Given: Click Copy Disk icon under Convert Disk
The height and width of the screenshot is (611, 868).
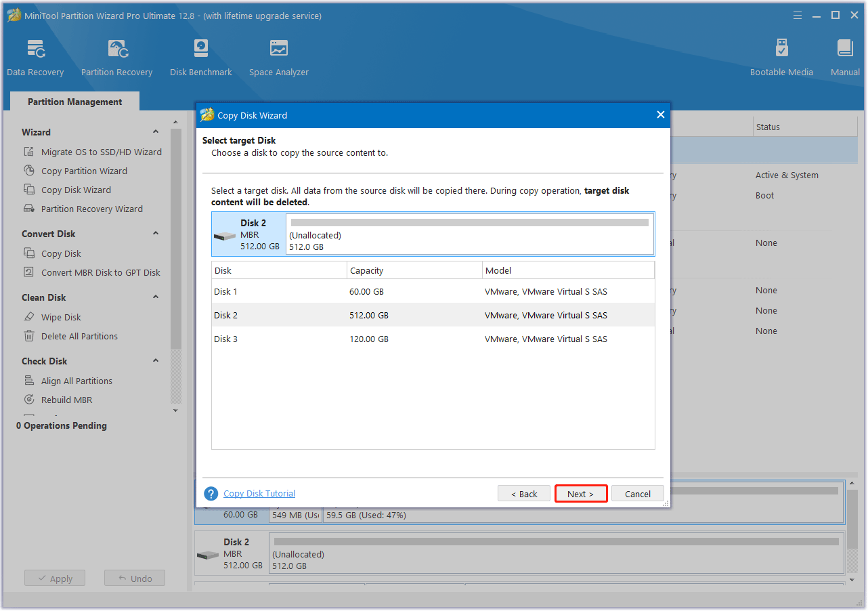Looking at the screenshot, I should coord(29,253).
